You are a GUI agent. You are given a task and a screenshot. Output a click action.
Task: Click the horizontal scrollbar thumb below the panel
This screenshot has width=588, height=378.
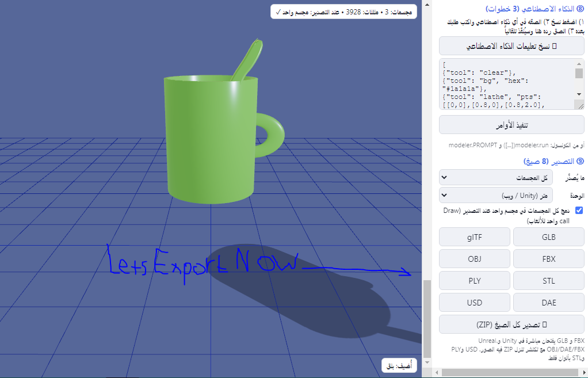point(511,372)
